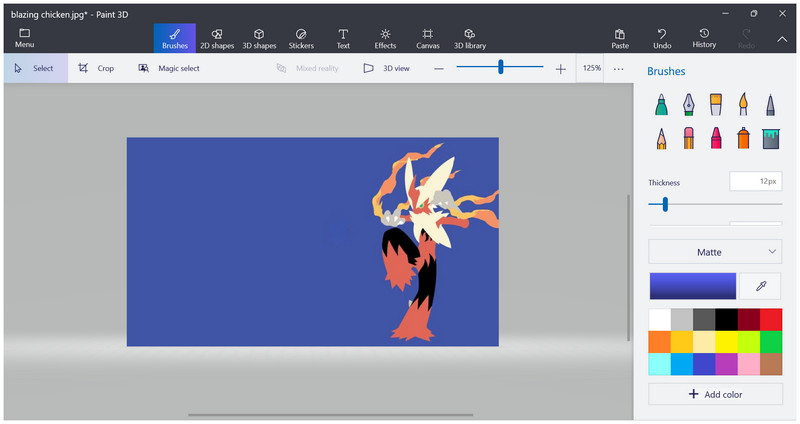Choose the light gray color swatch
This screenshot has width=800, height=424.
[682, 319]
